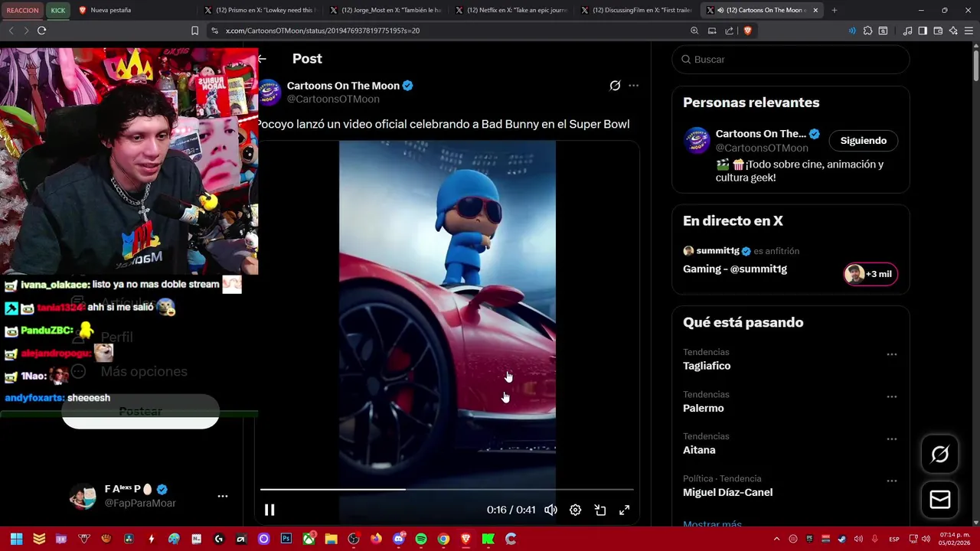
Task: Open the floating messages envelope button
Action: (939, 499)
